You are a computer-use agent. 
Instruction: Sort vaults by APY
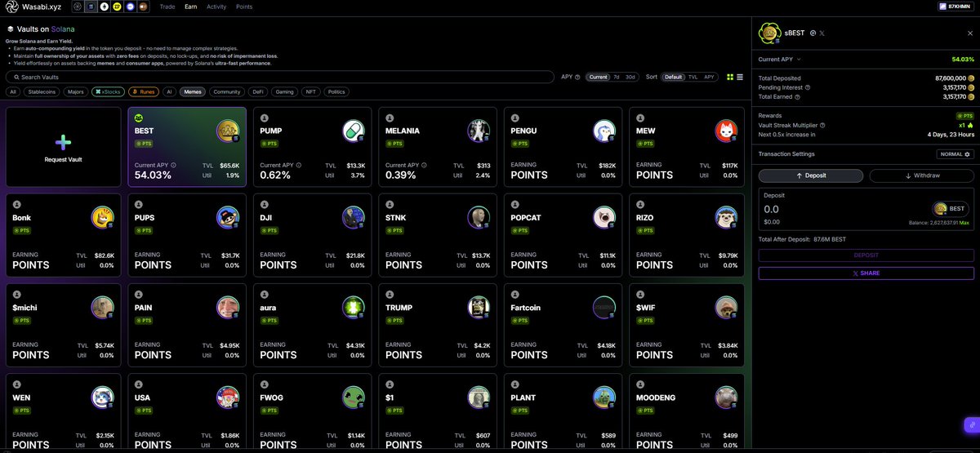click(x=709, y=77)
